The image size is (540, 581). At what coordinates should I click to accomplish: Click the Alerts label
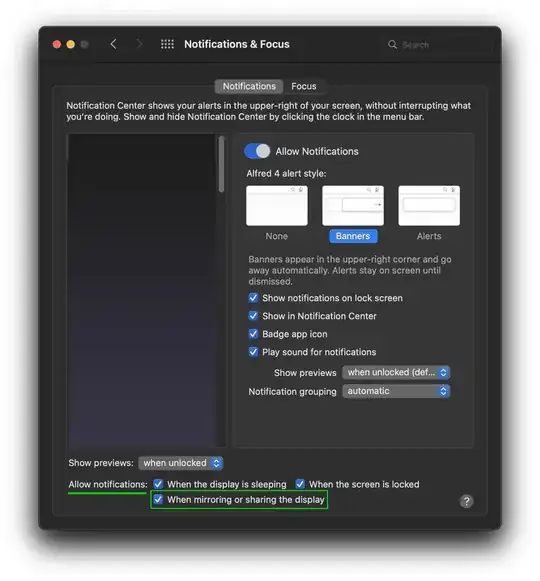429,236
